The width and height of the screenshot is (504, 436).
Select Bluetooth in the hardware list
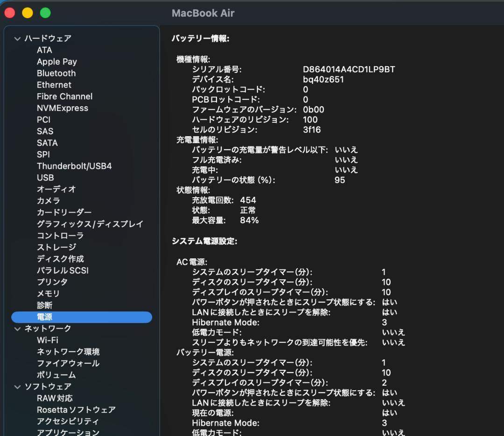click(56, 73)
